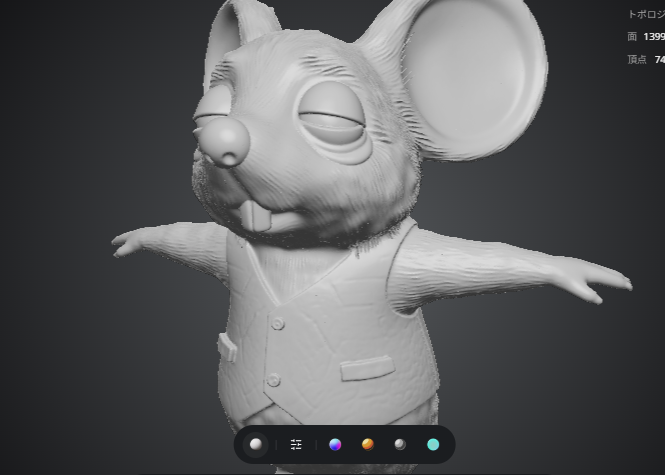Select the white matcap sphere render mode
This screenshot has height=475, width=665.
click(x=256, y=444)
